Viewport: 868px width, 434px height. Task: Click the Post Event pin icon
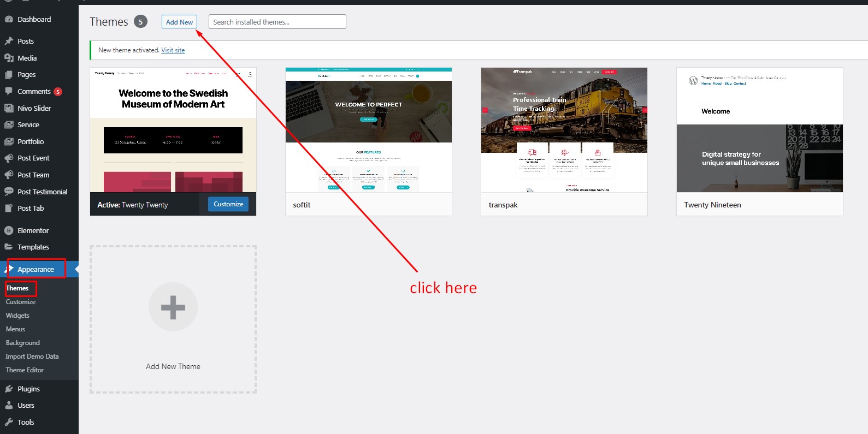pos(9,158)
